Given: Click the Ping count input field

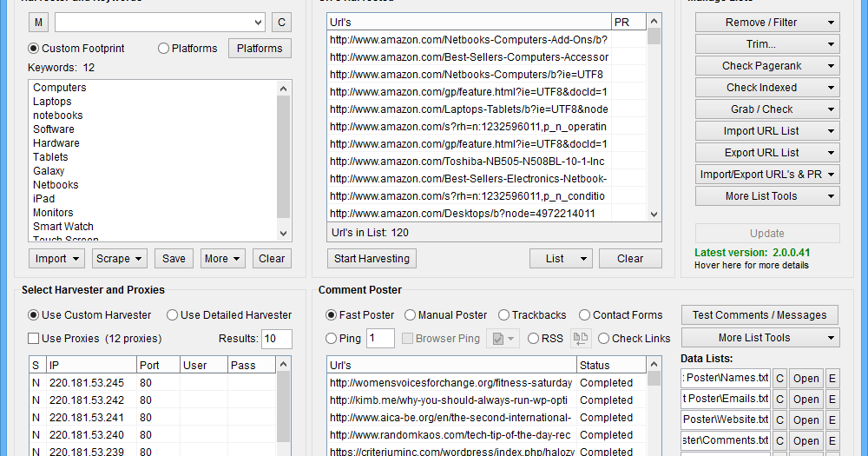Looking at the screenshot, I should (380, 338).
